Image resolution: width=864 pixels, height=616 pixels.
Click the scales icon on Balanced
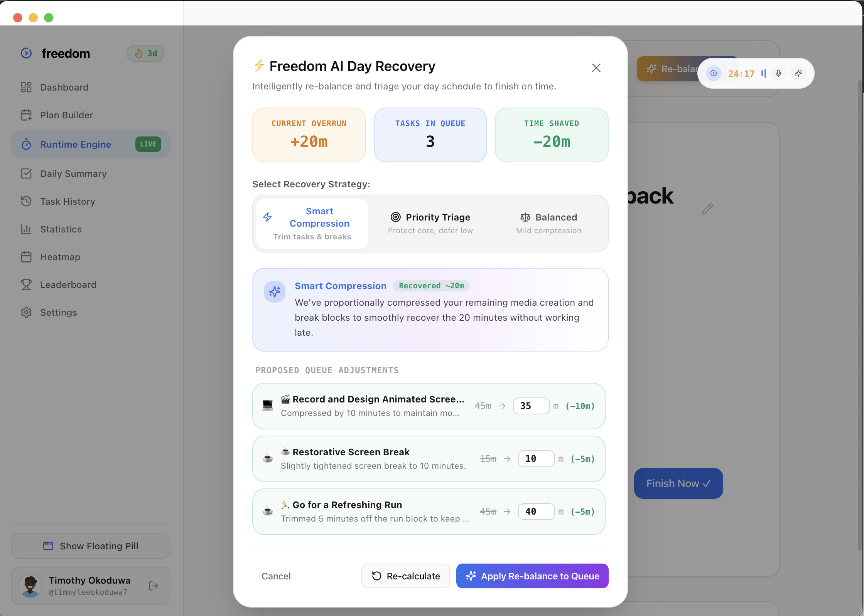point(525,217)
